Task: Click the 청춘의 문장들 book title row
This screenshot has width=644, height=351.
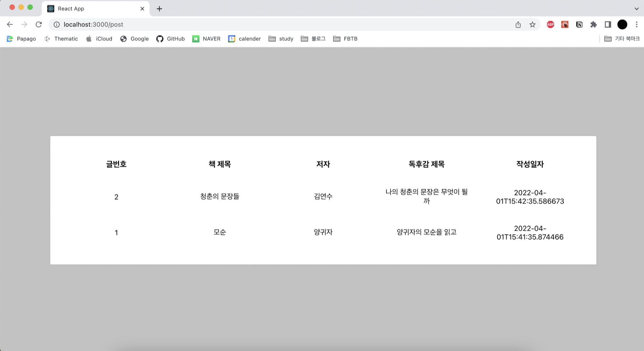Action: coord(220,196)
